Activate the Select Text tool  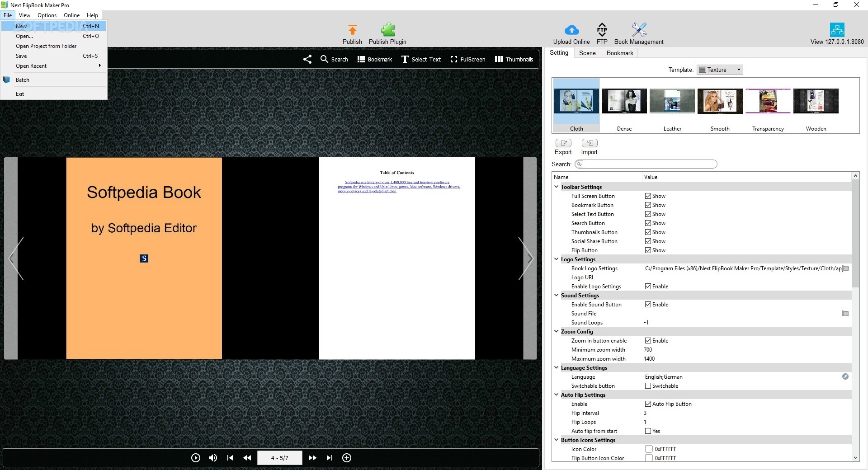pos(421,59)
